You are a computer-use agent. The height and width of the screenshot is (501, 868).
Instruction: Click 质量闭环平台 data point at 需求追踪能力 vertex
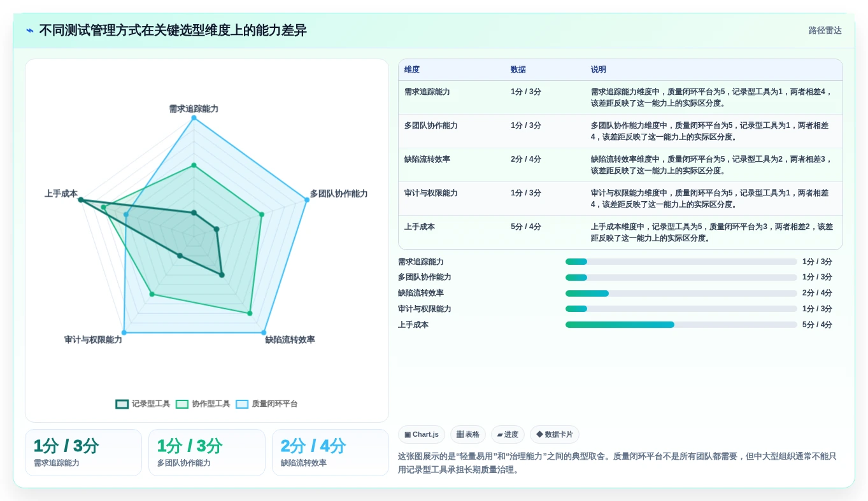(x=194, y=118)
